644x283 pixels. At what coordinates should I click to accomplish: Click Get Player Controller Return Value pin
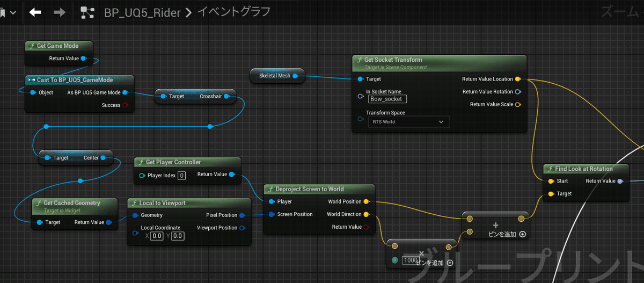[232, 175]
